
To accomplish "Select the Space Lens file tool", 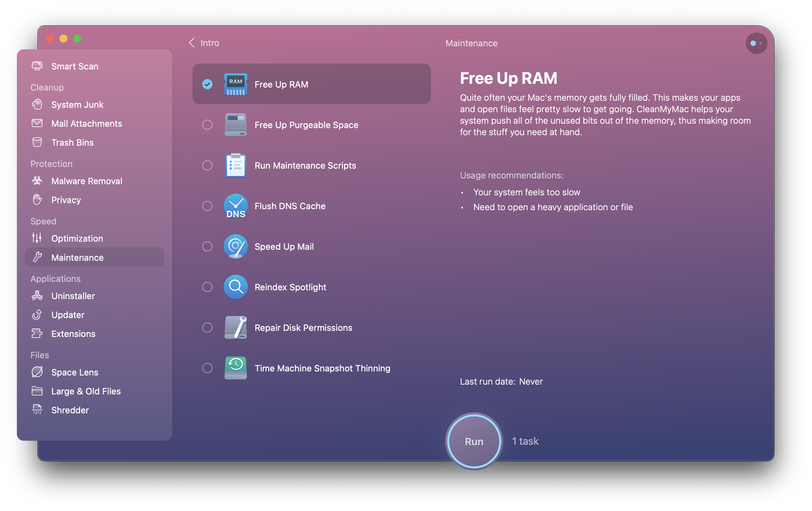I will click(75, 372).
